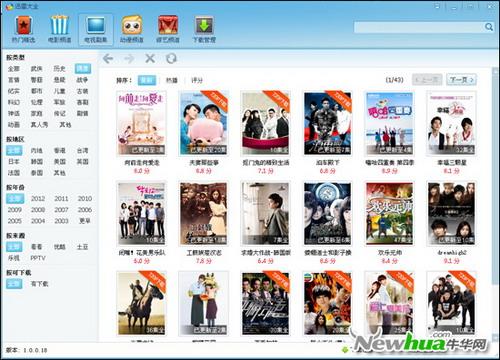Open the horse rider poster marked 36集全
500x360 pixels.
[x=141, y=303]
